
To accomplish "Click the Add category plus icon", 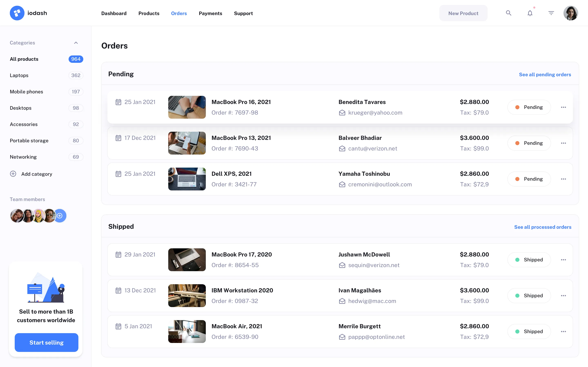I will pos(13,174).
